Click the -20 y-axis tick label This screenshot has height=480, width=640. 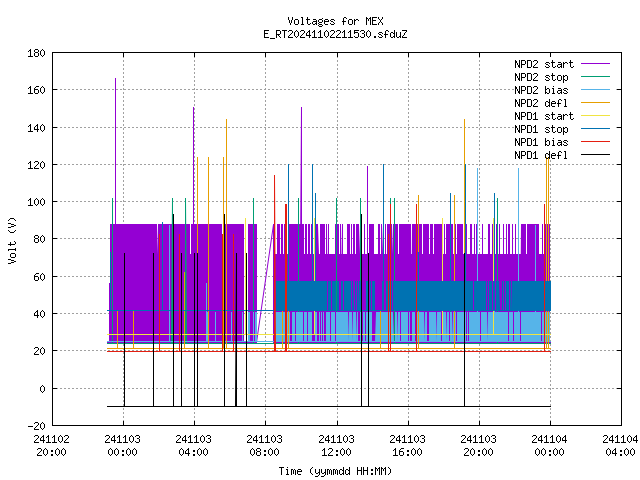click(x=36, y=426)
